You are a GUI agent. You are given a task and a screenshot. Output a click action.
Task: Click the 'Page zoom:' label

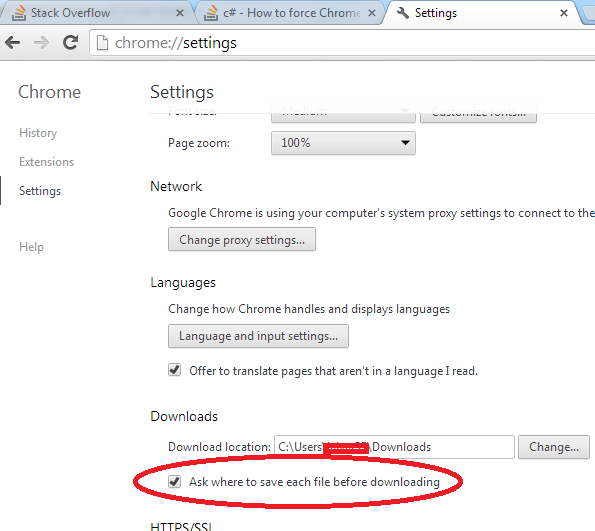tap(199, 143)
